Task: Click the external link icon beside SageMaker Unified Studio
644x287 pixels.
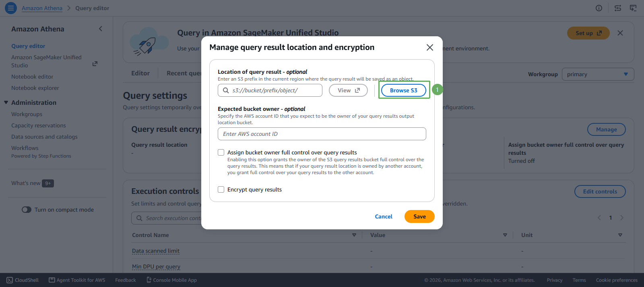Action: [95, 64]
